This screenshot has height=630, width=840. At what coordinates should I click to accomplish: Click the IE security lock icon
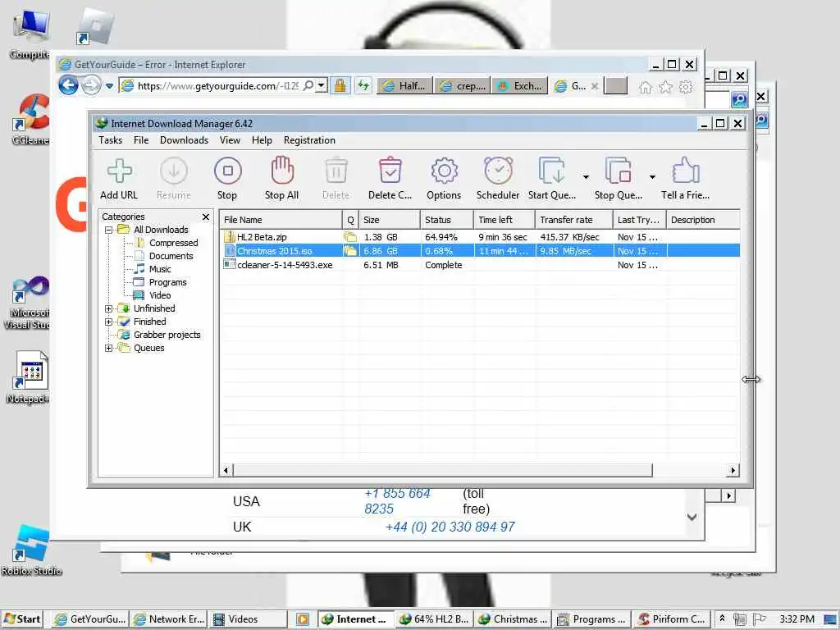tap(340, 85)
